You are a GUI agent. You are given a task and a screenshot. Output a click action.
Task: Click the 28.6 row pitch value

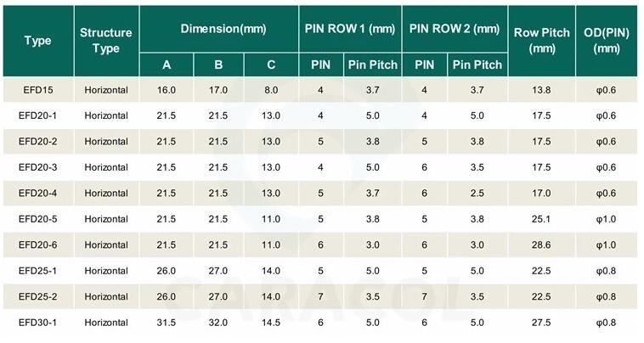541,245
